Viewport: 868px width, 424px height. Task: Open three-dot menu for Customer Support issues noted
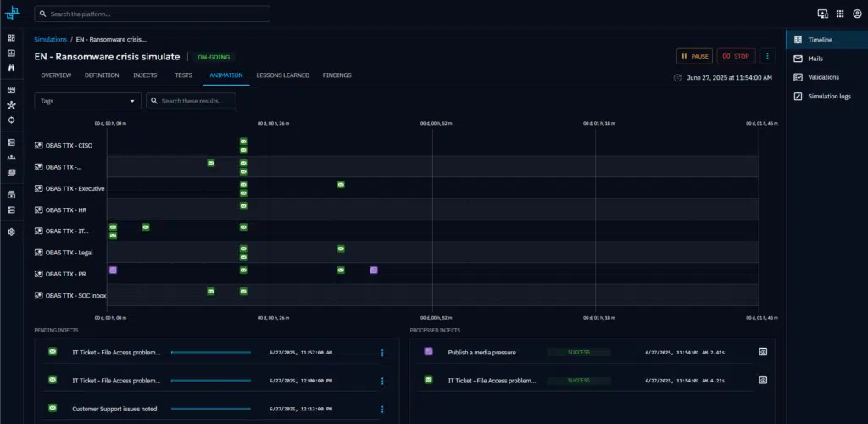(382, 409)
